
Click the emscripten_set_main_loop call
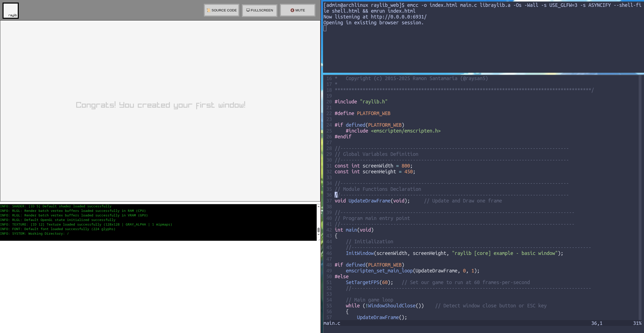(379, 271)
